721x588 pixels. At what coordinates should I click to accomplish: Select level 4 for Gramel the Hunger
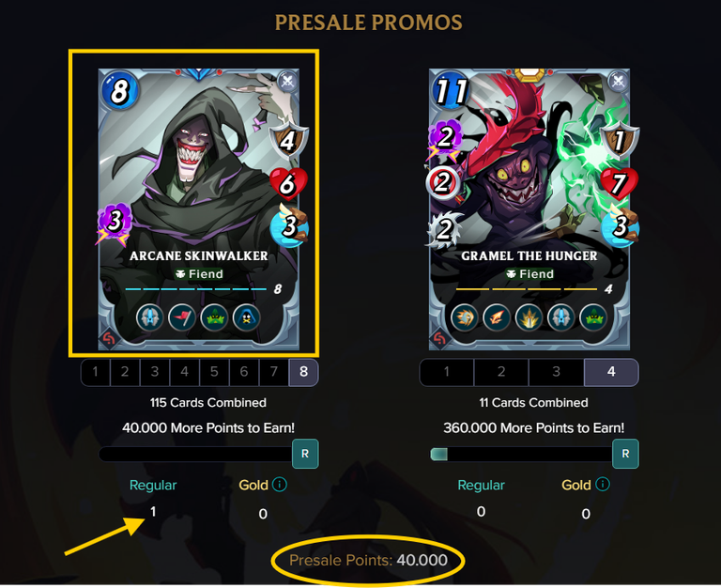pos(611,372)
